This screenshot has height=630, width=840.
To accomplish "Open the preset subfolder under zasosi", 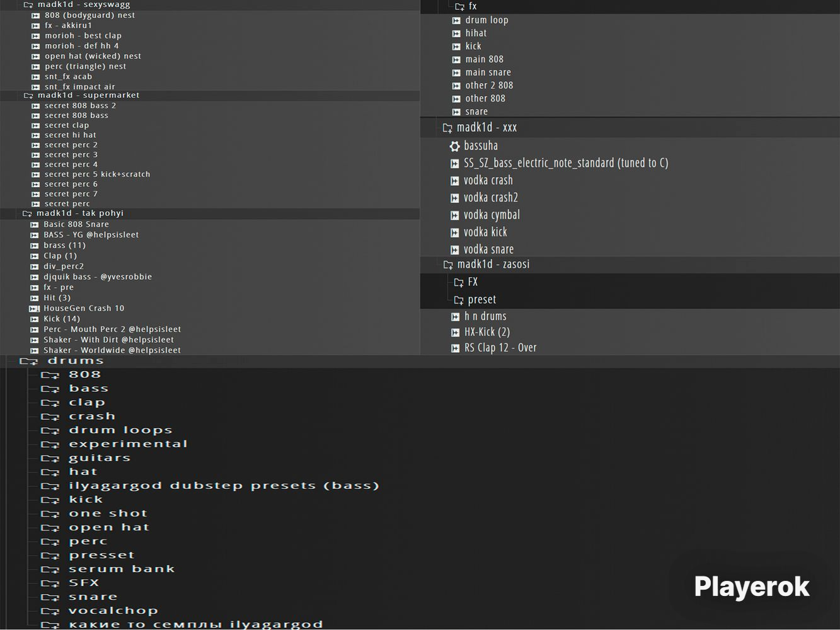I will coord(481,300).
